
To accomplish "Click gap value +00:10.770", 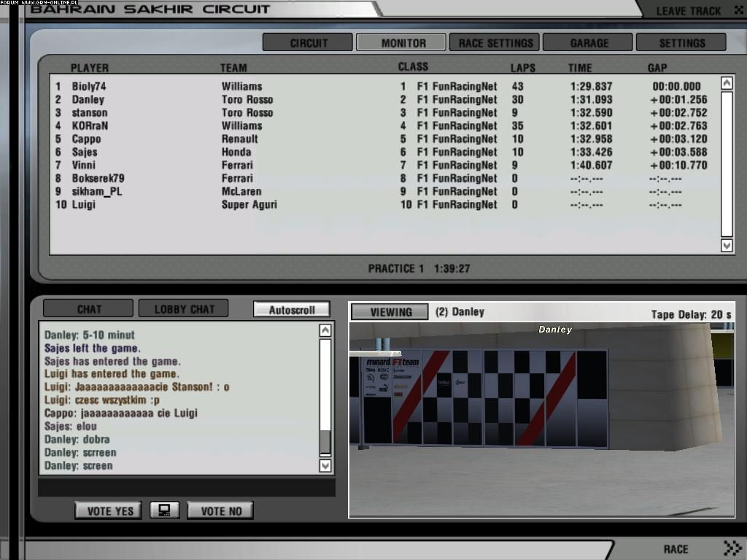I will pos(678,166).
